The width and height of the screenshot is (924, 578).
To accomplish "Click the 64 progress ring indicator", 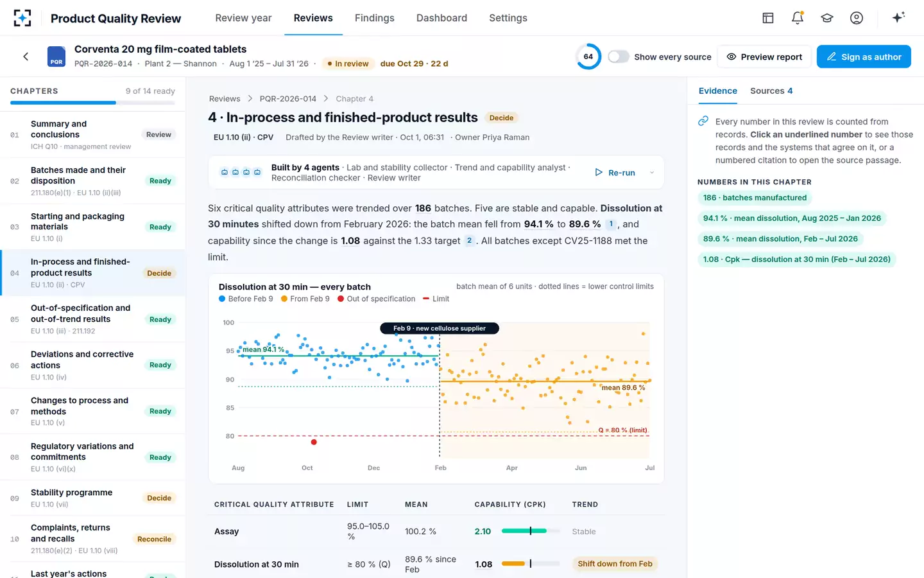I will click(588, 57).
